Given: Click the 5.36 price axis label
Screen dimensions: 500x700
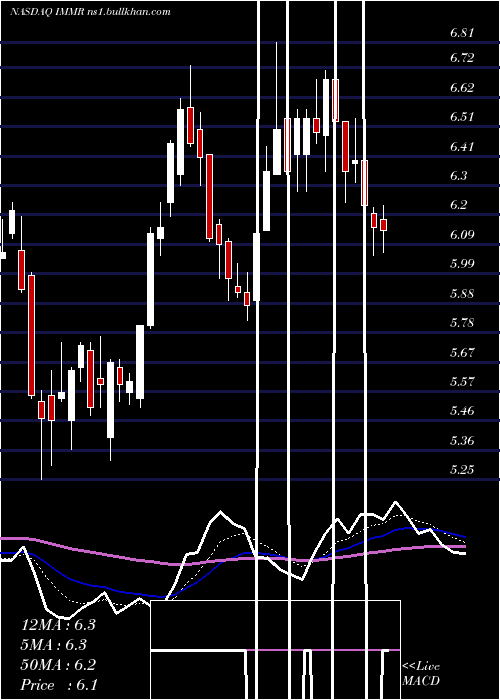Looking at the screenshot, I should tap(462, 441).
